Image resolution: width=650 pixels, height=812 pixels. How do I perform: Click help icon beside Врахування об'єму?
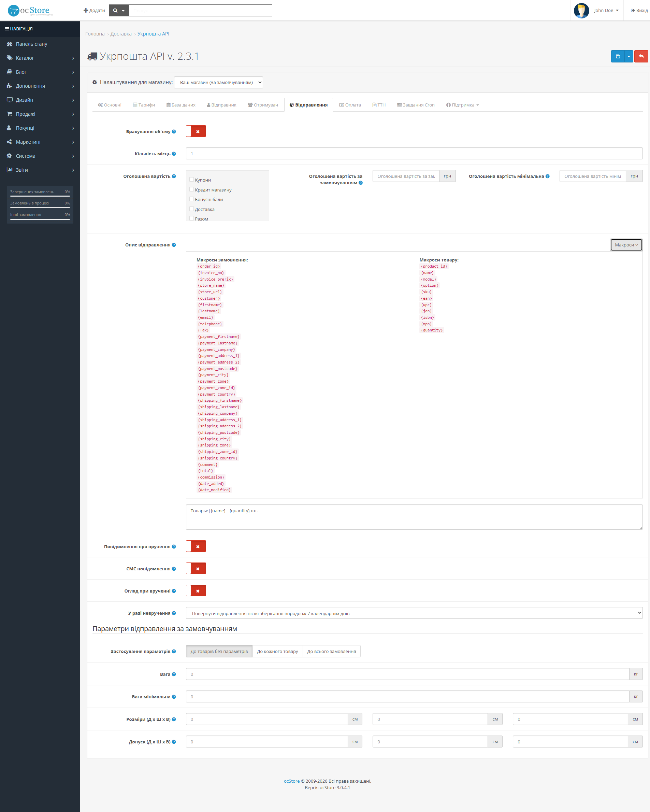[x=174, y=131]
